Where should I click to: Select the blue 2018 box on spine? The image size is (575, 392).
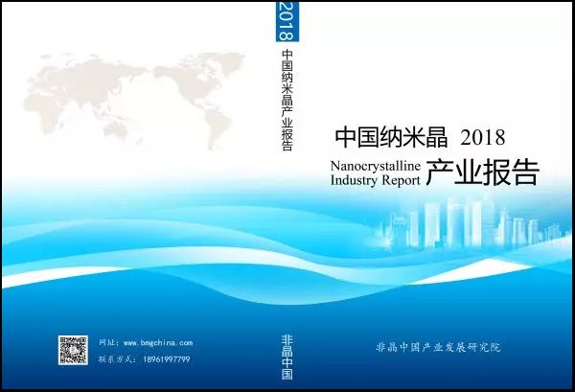[x=287, y=22]
